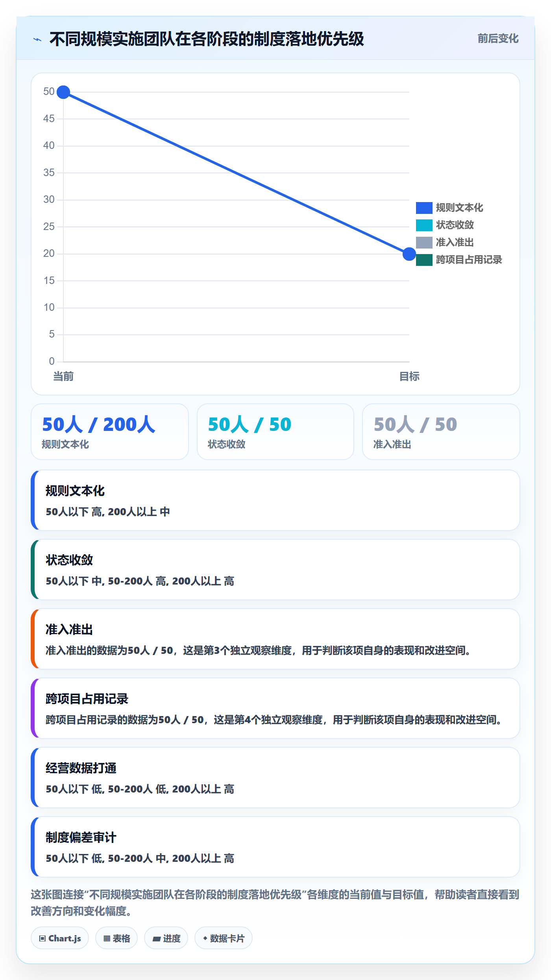Toggle 状态收敛 legend cyan swatch
551x980 pixels.
point(424,225)
